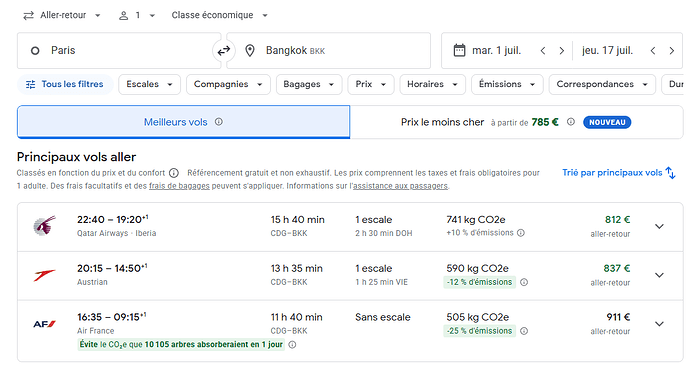Open Classe économique cabin dropdown

(219, 15)
